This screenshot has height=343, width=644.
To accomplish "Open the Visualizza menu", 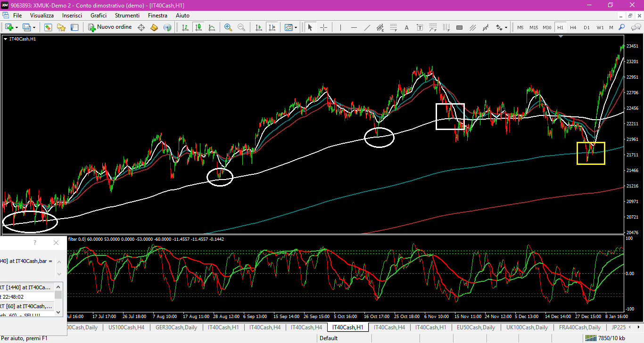I will [x=42, y=16].
